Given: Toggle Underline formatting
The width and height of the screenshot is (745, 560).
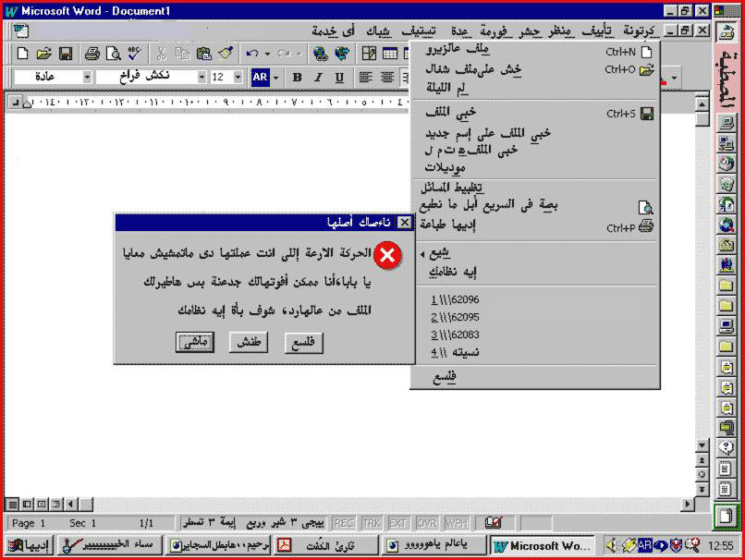Looking at the screenshot, I should click(x=339, y=77).
